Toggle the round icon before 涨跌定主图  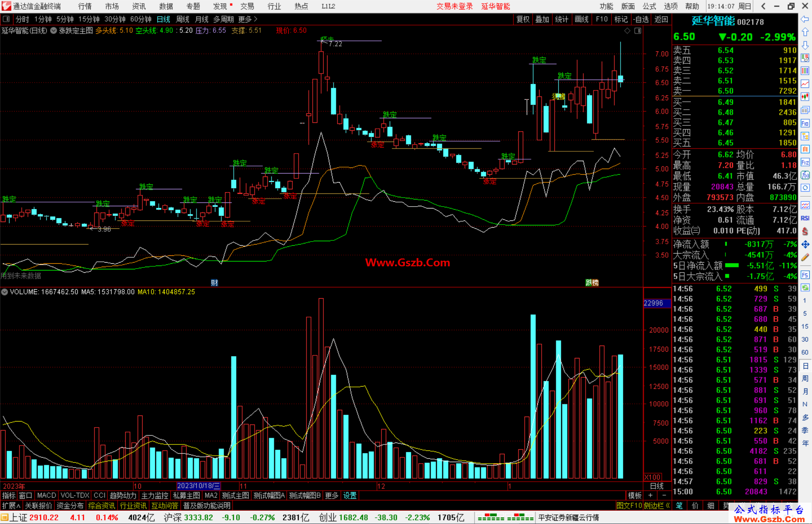click(53, 31)
